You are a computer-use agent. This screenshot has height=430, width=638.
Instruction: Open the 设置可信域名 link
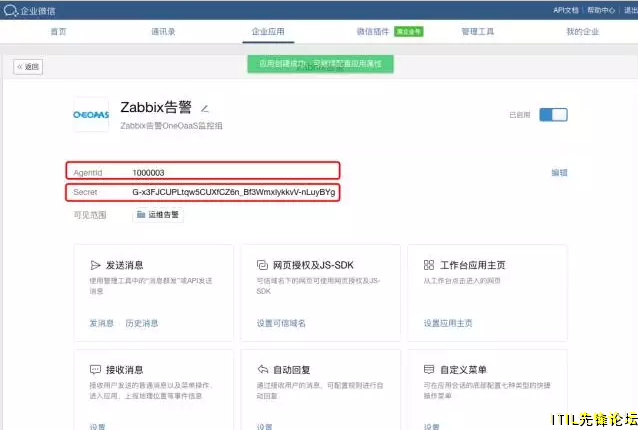click(281, 323)
